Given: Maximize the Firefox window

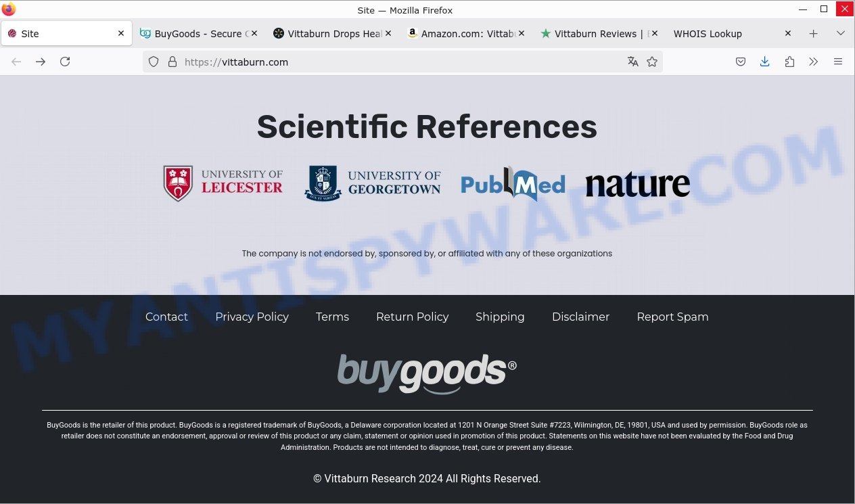Looking at the screenshot, I should click(x=824, y=9).
